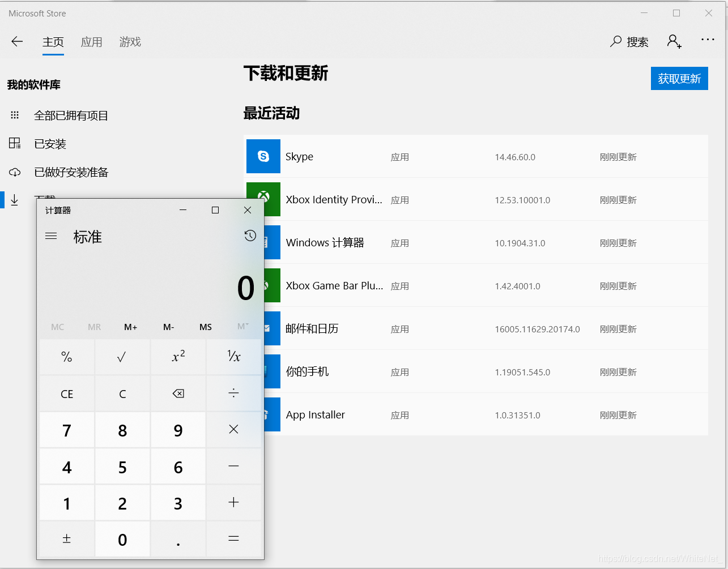This screenshot has height=569, width=728.
Task: Select the Windows 计算器 row name
Action: [x=325, y=242]
